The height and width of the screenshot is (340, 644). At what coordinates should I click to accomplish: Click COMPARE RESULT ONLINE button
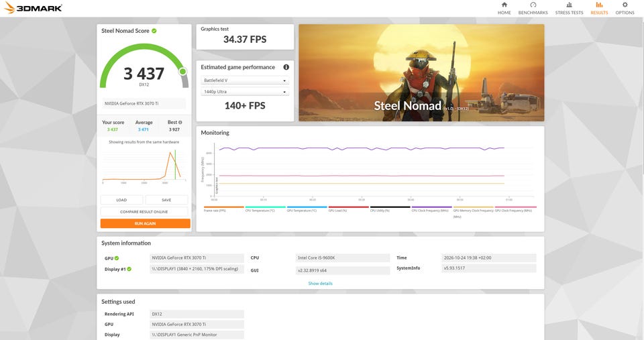click(144, 212)
